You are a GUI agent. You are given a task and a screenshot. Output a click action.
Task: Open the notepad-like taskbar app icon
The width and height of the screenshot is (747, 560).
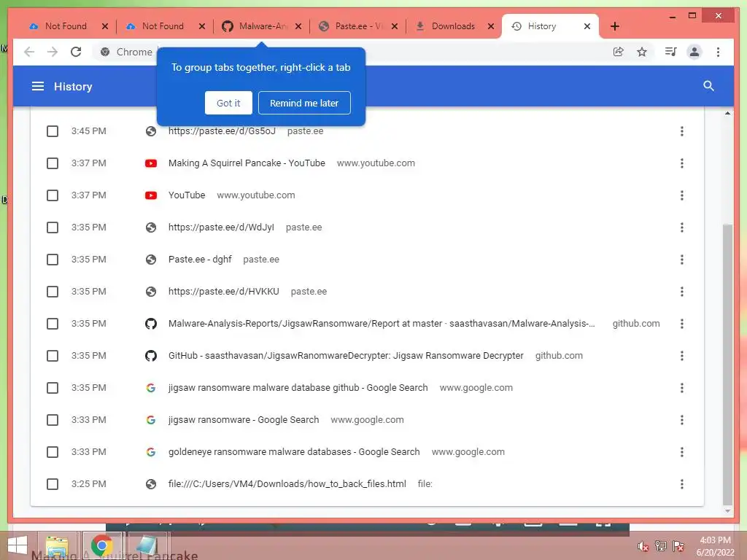click(147, 545)
